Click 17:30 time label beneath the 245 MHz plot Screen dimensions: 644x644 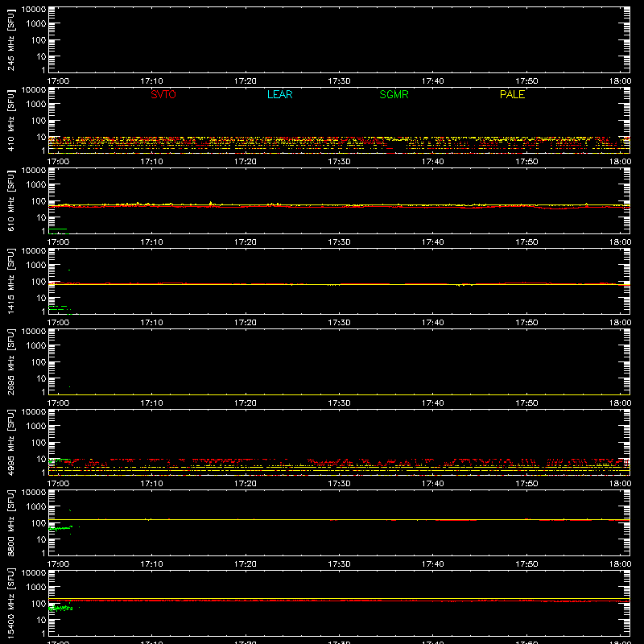click(x=339, y=81)
